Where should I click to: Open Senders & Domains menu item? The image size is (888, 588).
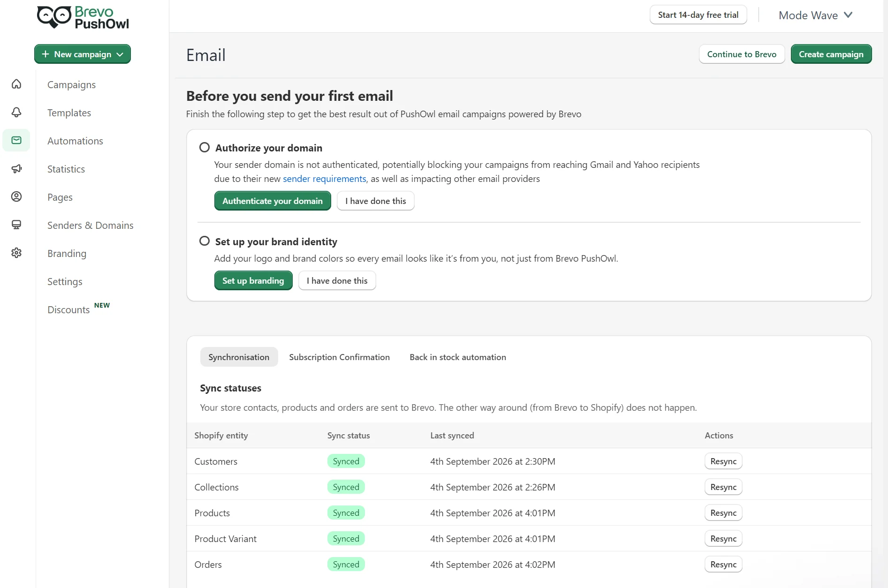pyautogui.click(x=90, y=225)
